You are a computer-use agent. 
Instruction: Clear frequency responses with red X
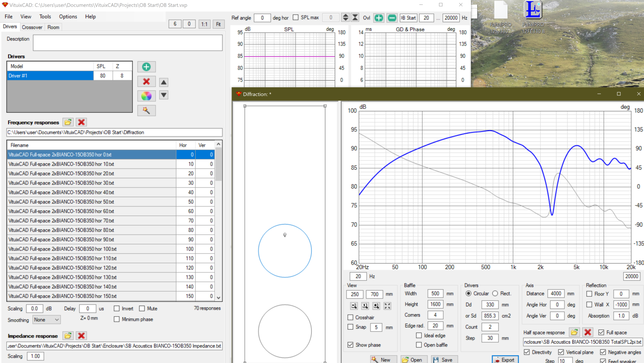coord(81,122)
